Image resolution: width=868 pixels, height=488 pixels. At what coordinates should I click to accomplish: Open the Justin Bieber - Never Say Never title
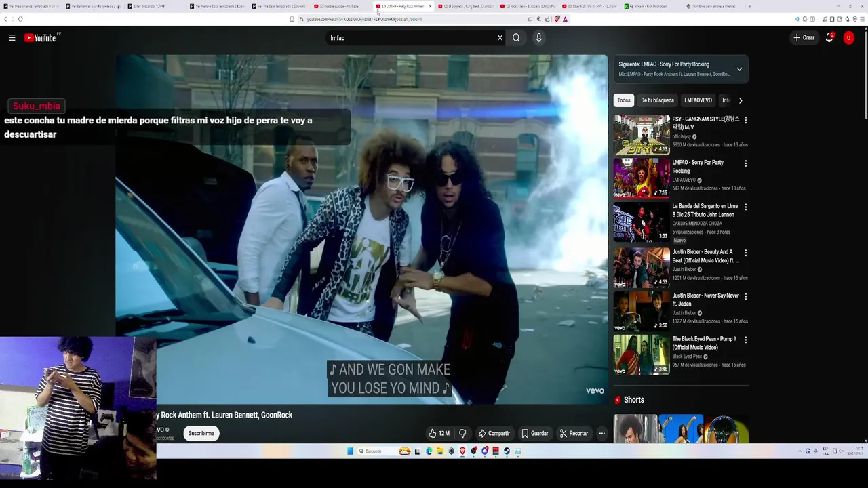click(705, 300)
